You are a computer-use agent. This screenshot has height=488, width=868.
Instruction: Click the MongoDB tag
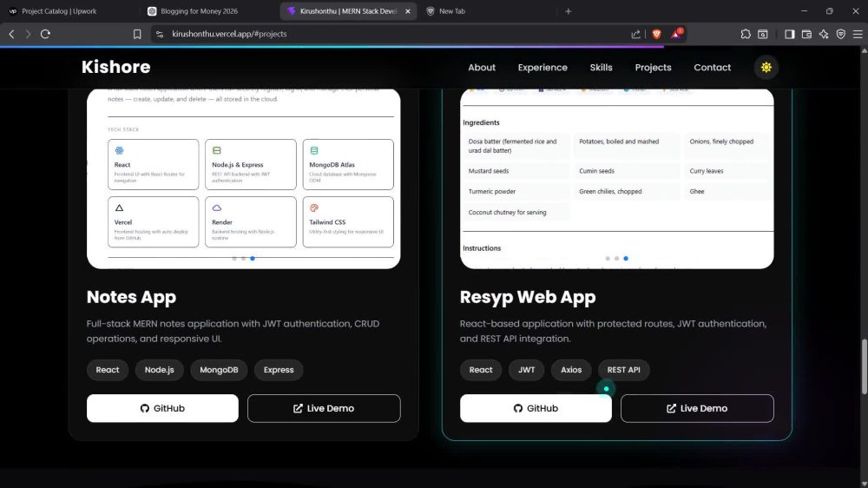pyautogui.click(x=219, y=369)
